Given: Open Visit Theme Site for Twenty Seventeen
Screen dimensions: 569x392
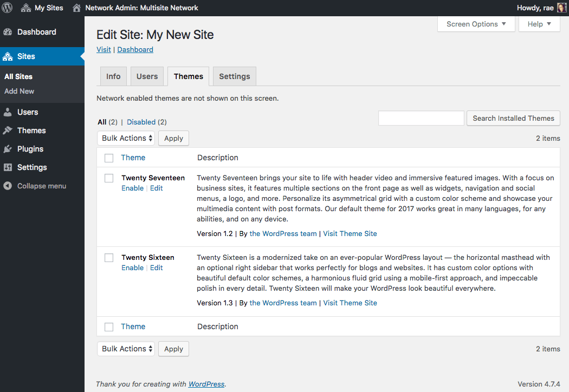Looking at the screenshot, I should tap(350, 233).
